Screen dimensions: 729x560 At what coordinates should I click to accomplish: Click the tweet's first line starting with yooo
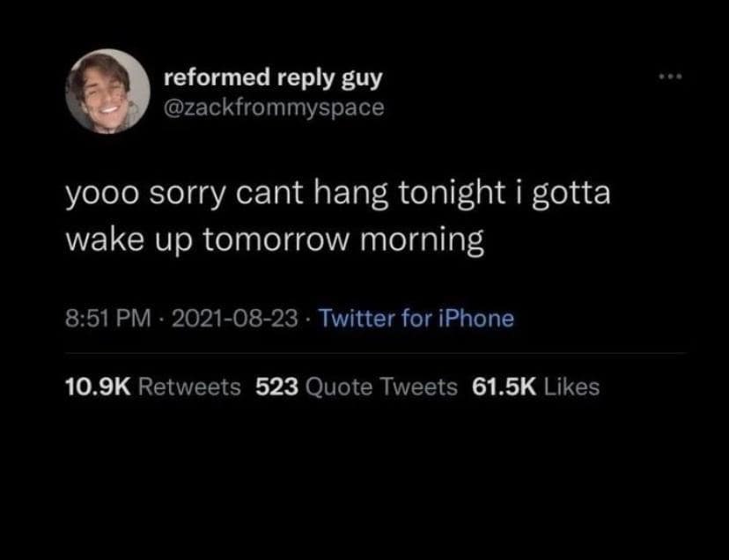click(x=338, y=193)
